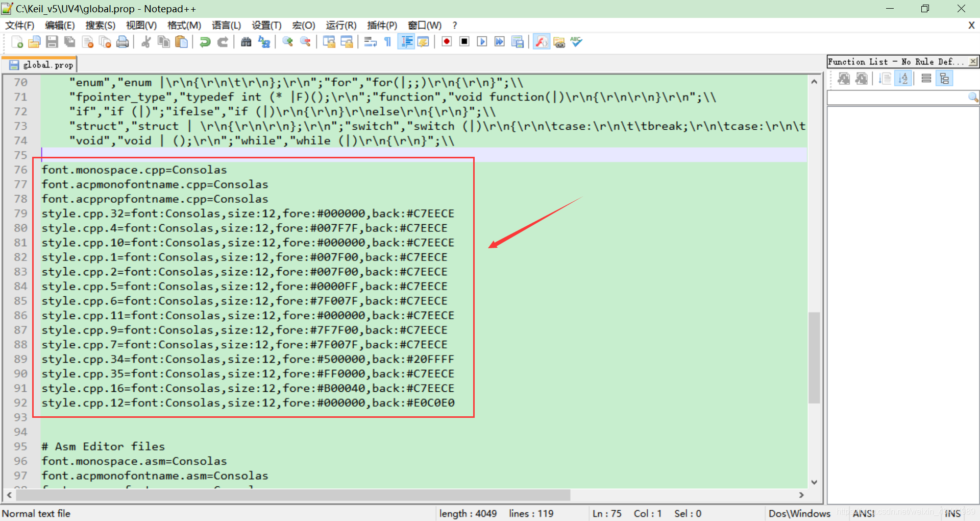Click Function List second puzzle-piece icon
Screen dimensions: 980x521
pyautogui.click(x=861, y=79)
